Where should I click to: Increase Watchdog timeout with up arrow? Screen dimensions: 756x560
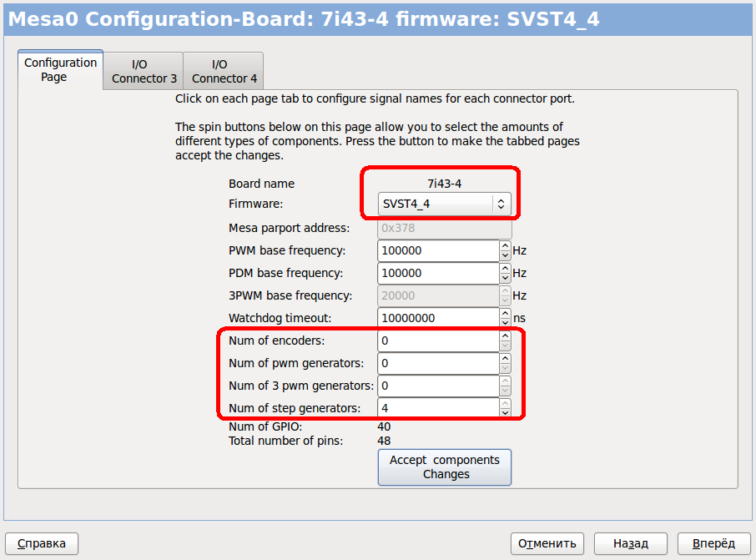[x=505, y=313]
